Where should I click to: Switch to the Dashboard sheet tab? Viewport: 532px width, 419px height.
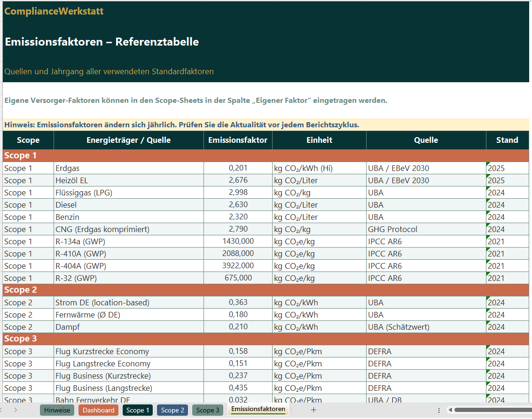[x=99, y=410]
